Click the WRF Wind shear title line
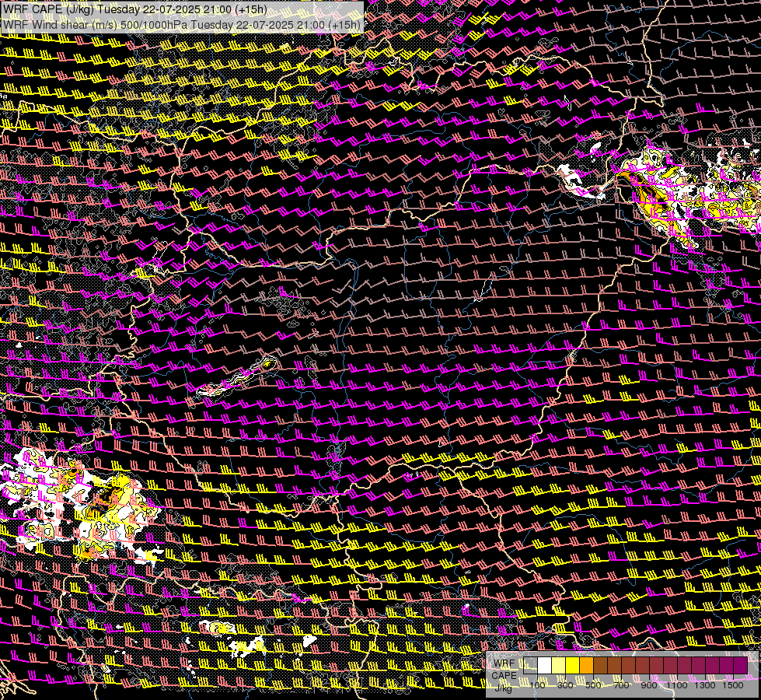This screenshot has height=700, width=761. pyautogui.click(x=182, y=25)
